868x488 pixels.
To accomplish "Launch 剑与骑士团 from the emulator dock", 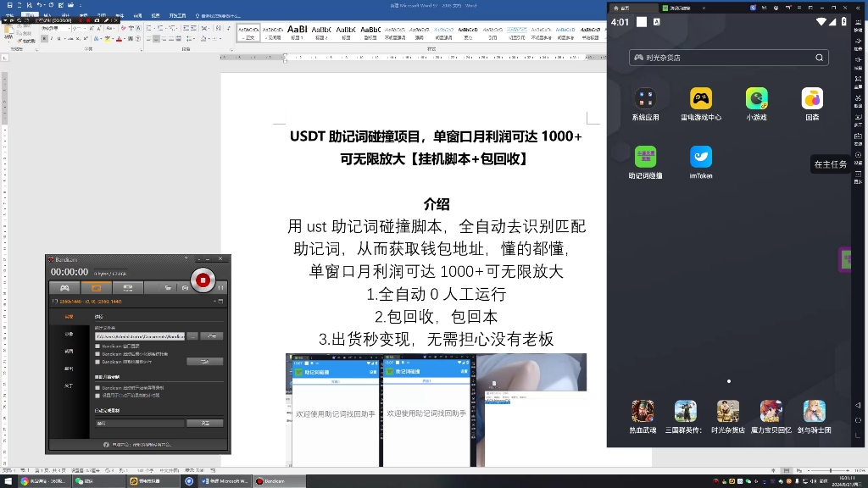I will pos(815,411).
